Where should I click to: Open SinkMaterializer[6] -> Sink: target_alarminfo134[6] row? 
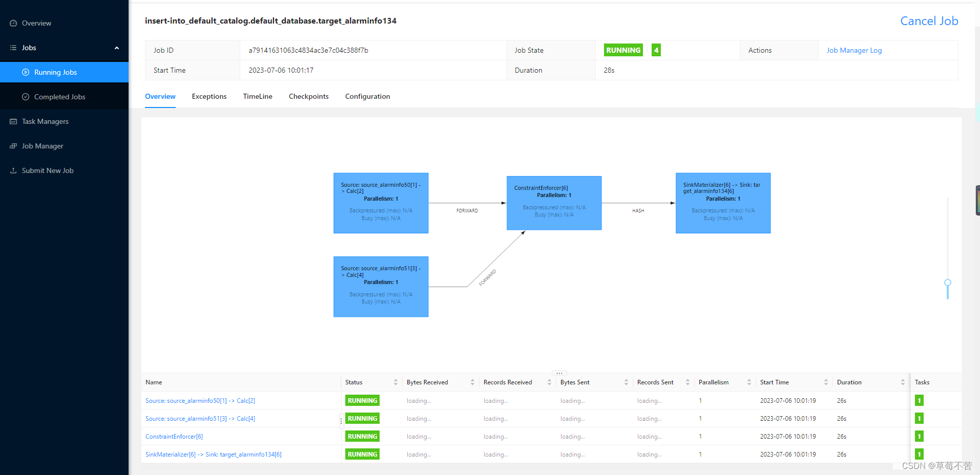(x=214, y=455)
